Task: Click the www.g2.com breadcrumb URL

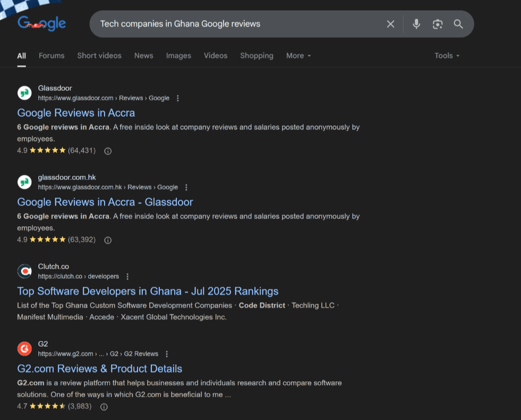Action: [98, 354]
